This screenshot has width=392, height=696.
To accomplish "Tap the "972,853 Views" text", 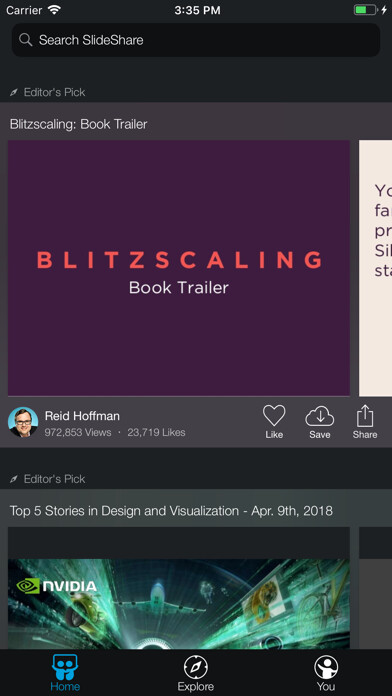I will (x=78, y=432).
